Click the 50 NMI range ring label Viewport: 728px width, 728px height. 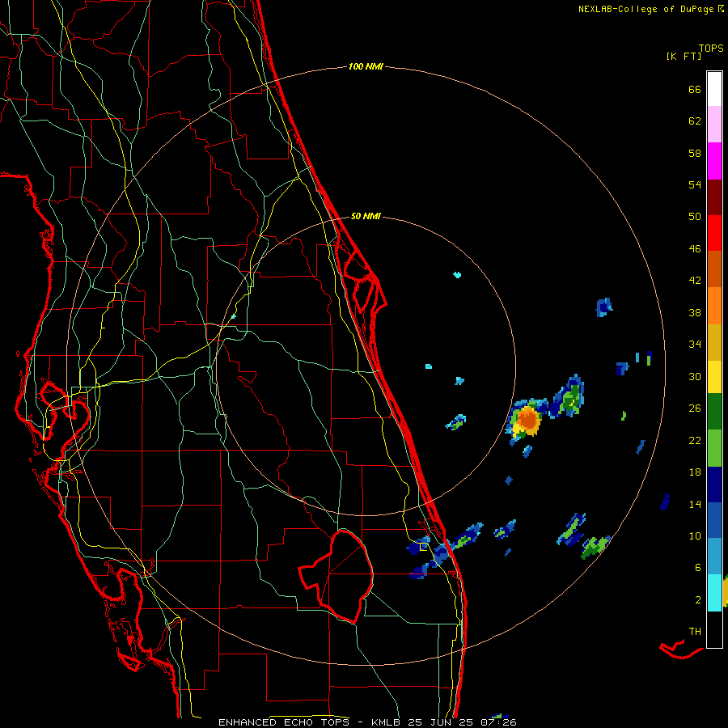(x=366, y=216)
